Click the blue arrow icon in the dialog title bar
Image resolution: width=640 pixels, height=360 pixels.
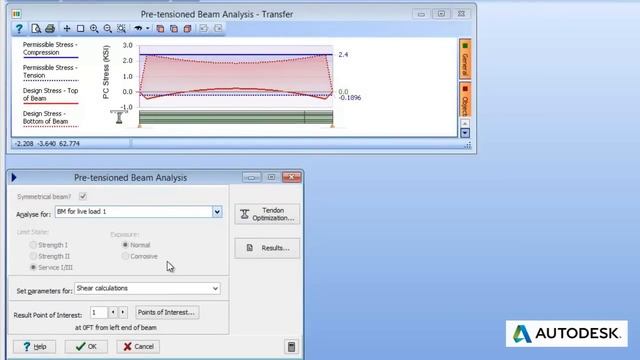[x=14, y=178]
